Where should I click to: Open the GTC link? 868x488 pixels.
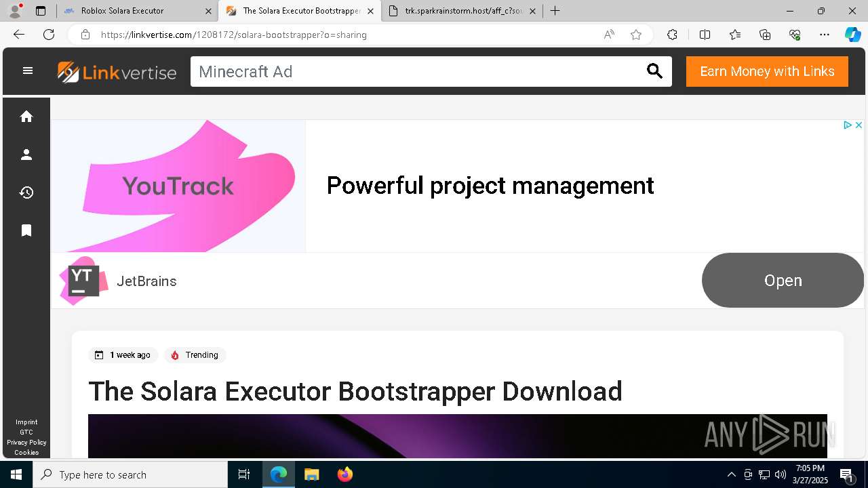(x=26, y=432)
